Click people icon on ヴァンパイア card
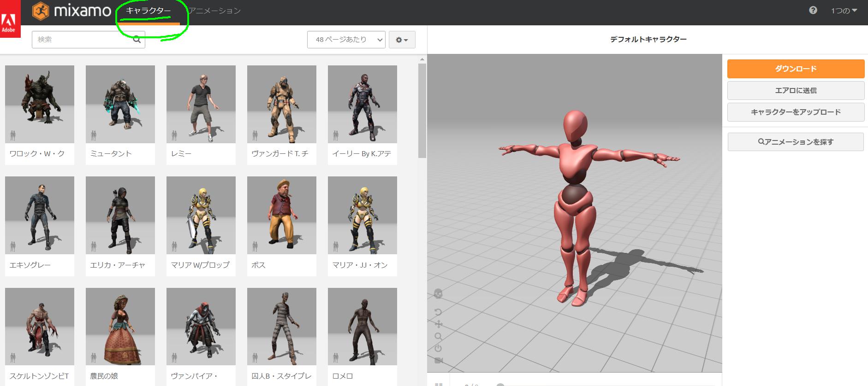The width and height of the screenshot is (868, 386). point(174,358)
